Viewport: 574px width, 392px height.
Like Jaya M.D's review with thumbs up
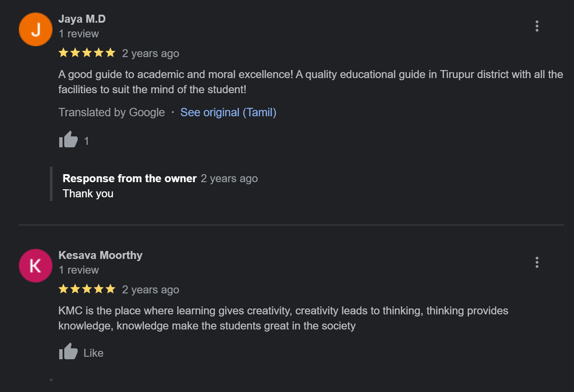[x=68, y=140]
